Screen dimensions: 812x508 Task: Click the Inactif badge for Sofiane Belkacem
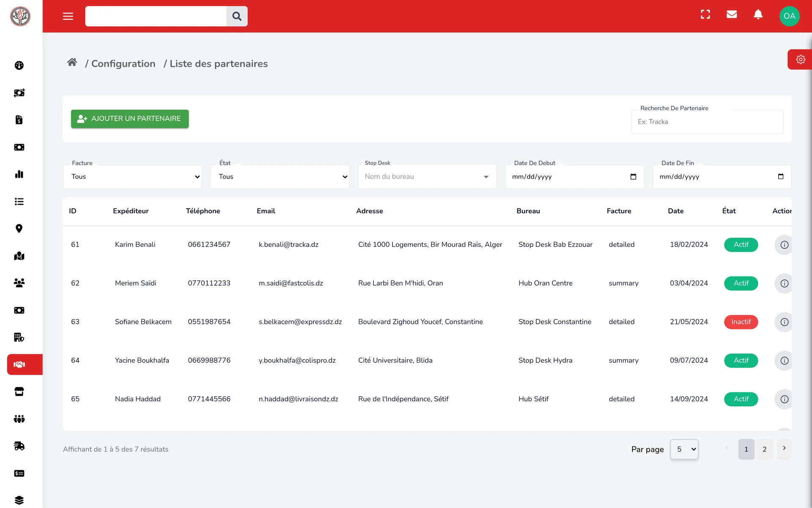tap(741, 322)
